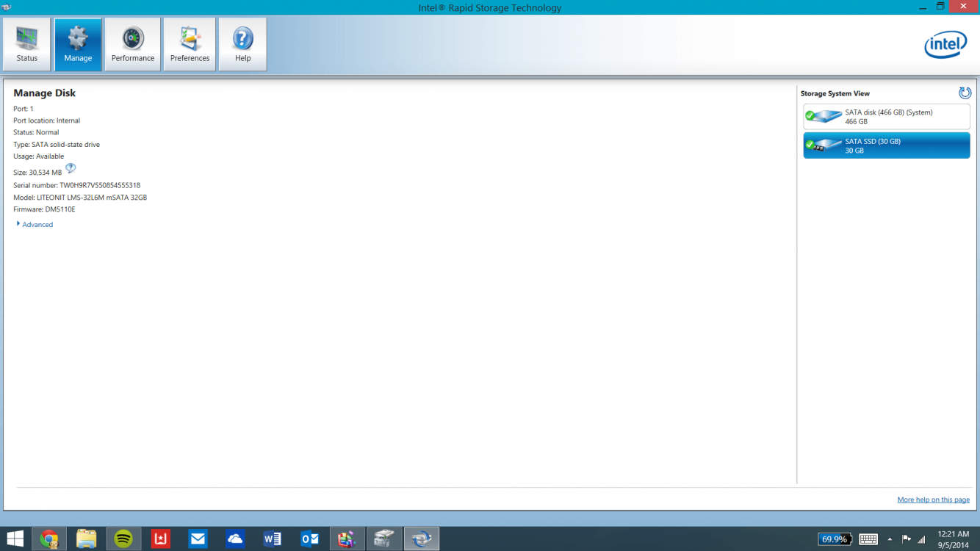Click the Type: SATA solid-state drive line
This screenshot has height=551, width=980.
57,145
